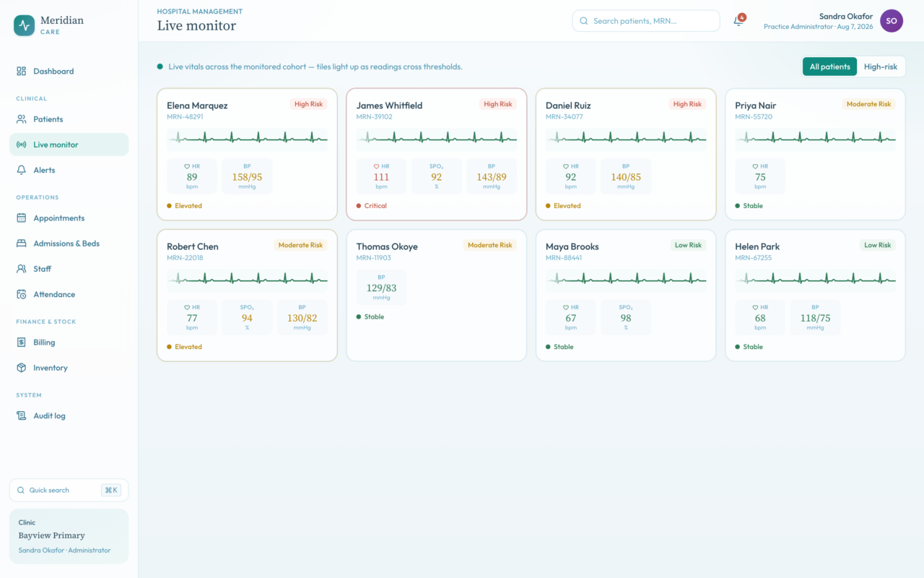Click James Whitfield HR 111 reading
This screenshot has height=578, width=924.
pyautogui.click(x=381, y=177)
